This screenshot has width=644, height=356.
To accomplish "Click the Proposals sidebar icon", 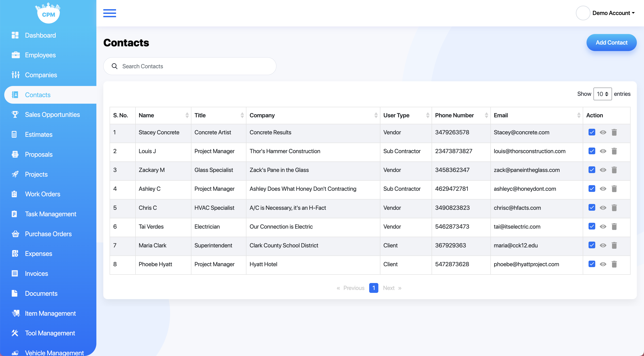I will click(x=15, y=154).
